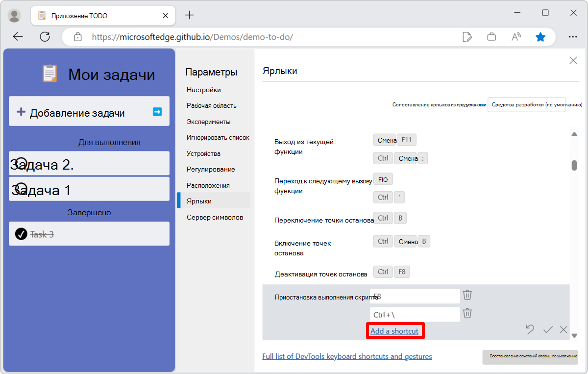This screenshot has height=374, width=588.
Task: Open the Edge Collections icon in the toolbar
Action: 491,36
